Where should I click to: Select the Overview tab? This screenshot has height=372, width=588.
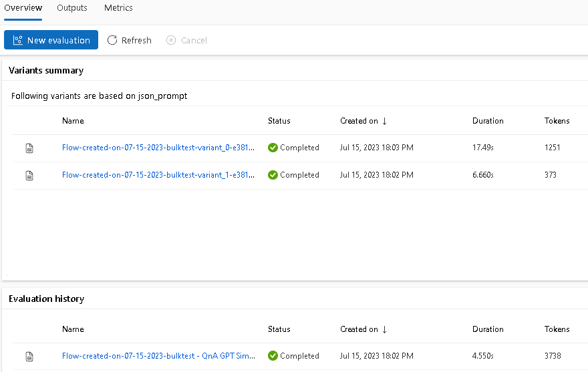point(23,8)
